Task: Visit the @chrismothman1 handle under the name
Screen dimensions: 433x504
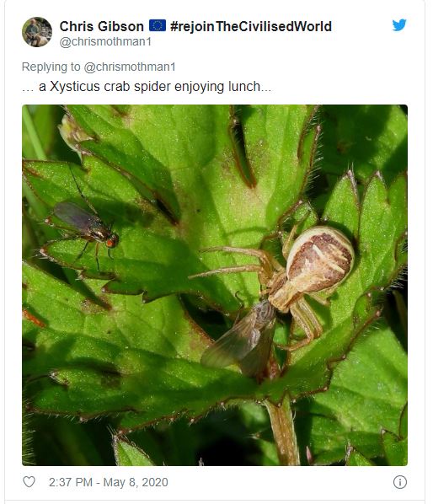Action: pyautogui.click(x=105, y=42)
